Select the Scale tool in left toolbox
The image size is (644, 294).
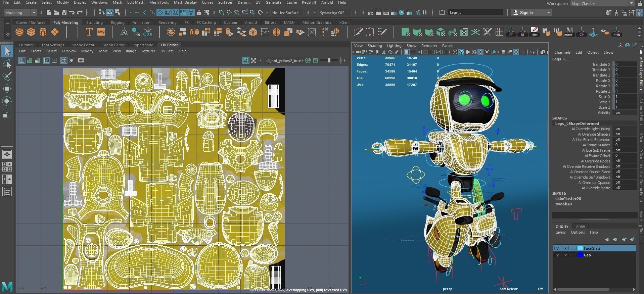(x=7, y=113)
